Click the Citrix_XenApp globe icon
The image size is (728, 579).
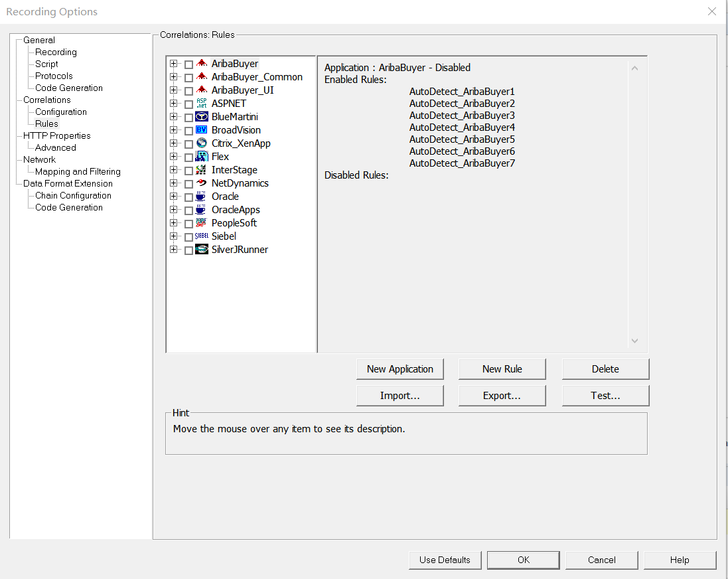[202, 143]
